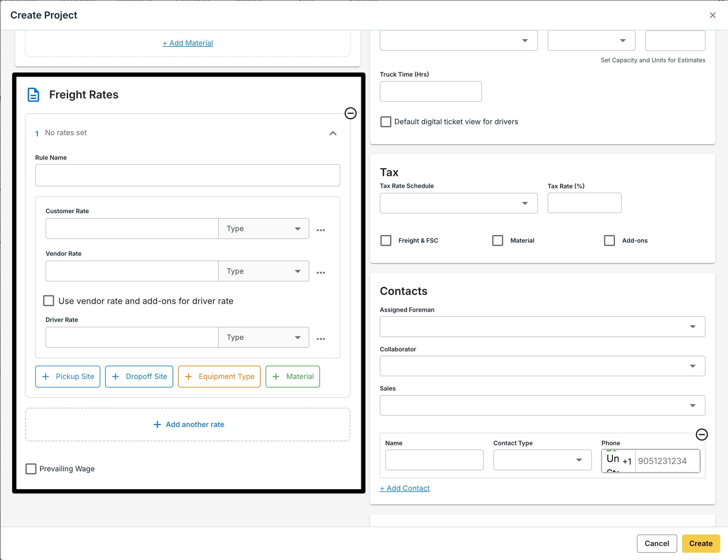Click the Driver Rate amount field
The image size is (728, 560).
point(132,337)
